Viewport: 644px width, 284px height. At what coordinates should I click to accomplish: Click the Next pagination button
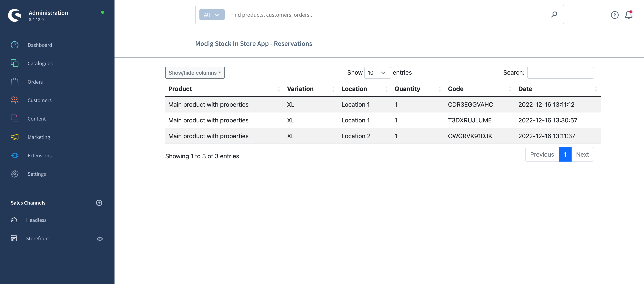coord(583,154)
